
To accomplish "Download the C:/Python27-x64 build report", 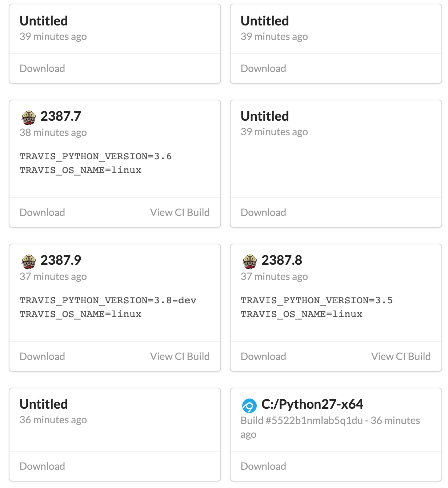I will point(263,466).
